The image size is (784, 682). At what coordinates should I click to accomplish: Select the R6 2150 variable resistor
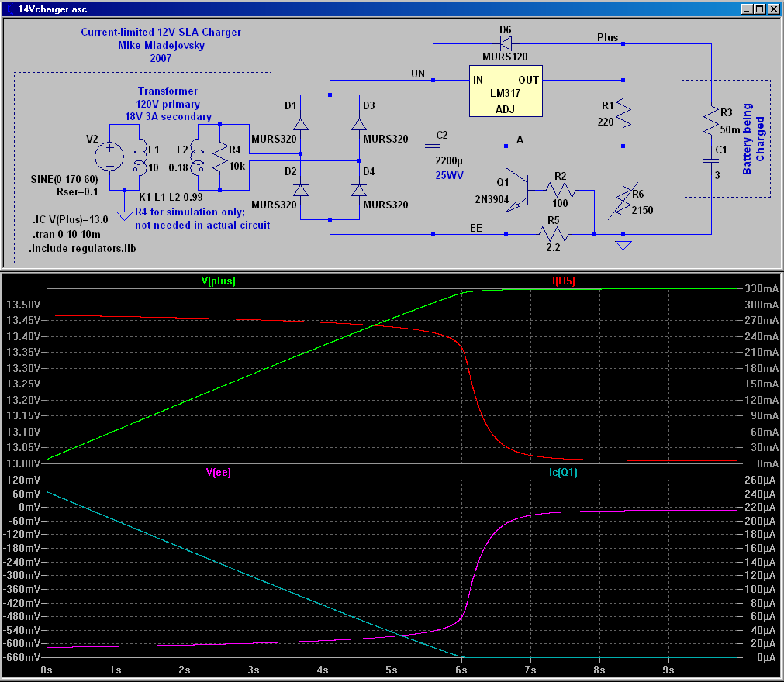click(x=623, y=201)
